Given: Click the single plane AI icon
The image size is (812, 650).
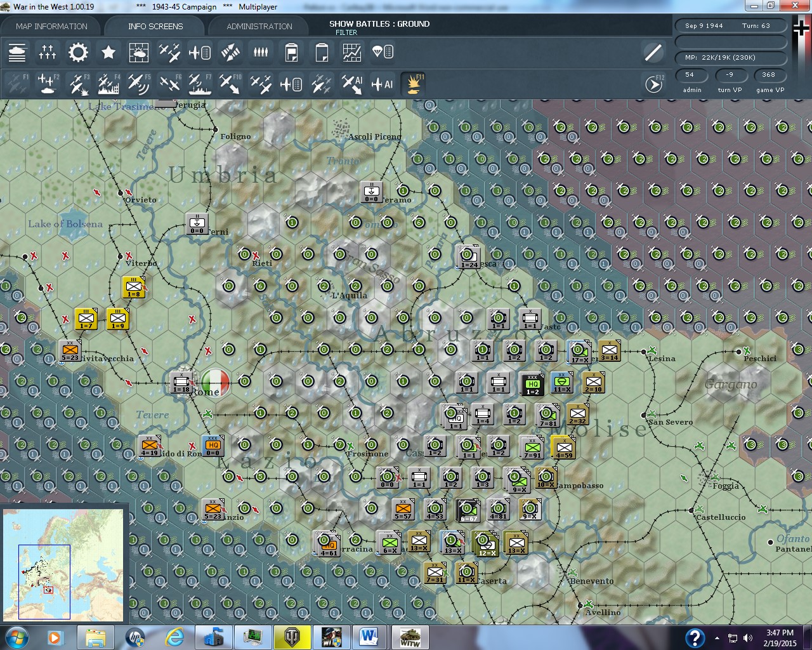Looking at the screenshot, I should click(383, 84).
